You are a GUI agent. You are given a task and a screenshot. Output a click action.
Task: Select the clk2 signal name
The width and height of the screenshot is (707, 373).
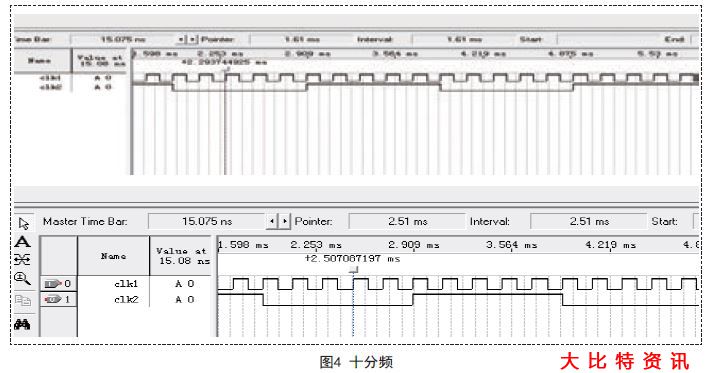pyautogui.click(x=126, y=299)
